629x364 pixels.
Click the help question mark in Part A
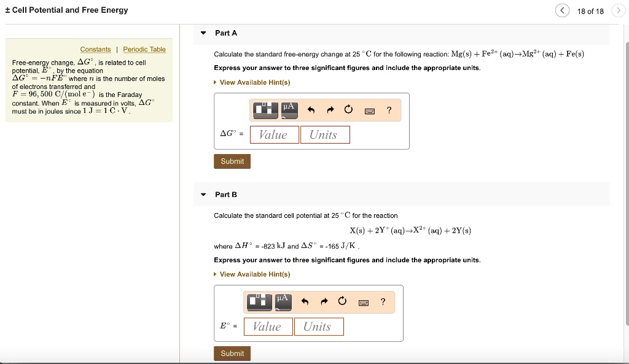click(x=388, y=110)
